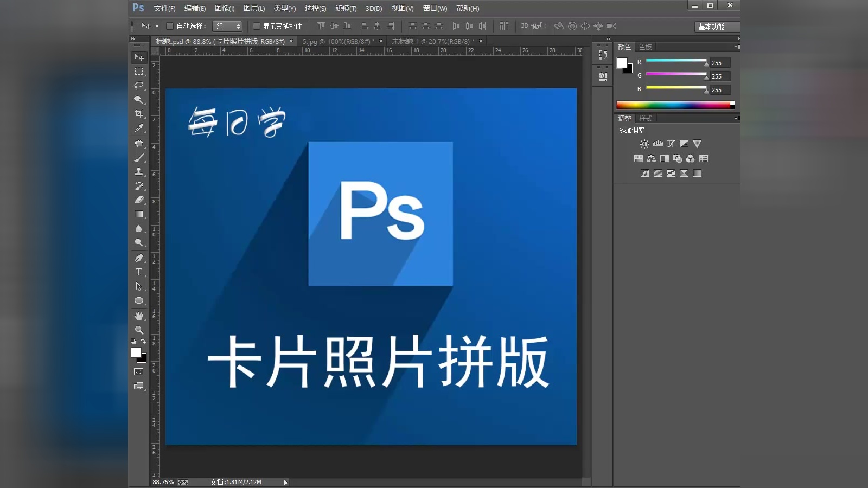868x488 pixels.
Task: Open the 组 auto-select dropdown
Action: tap(227, 26)
